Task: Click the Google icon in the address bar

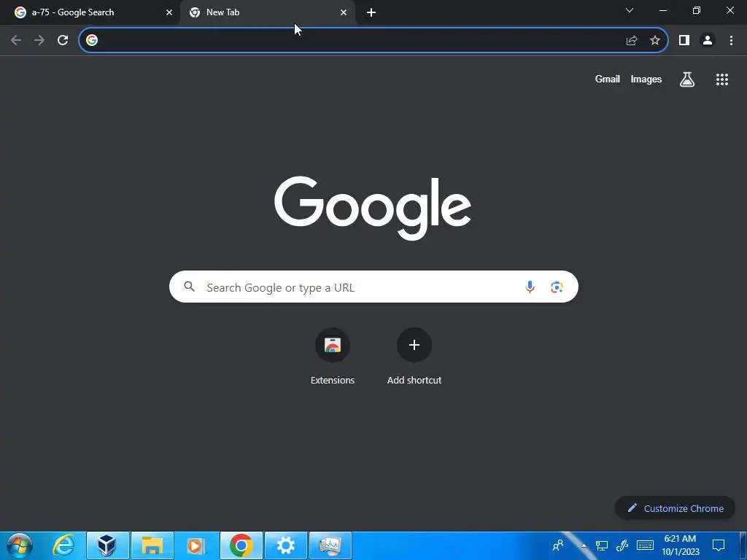Action: (x=92, y=41)
